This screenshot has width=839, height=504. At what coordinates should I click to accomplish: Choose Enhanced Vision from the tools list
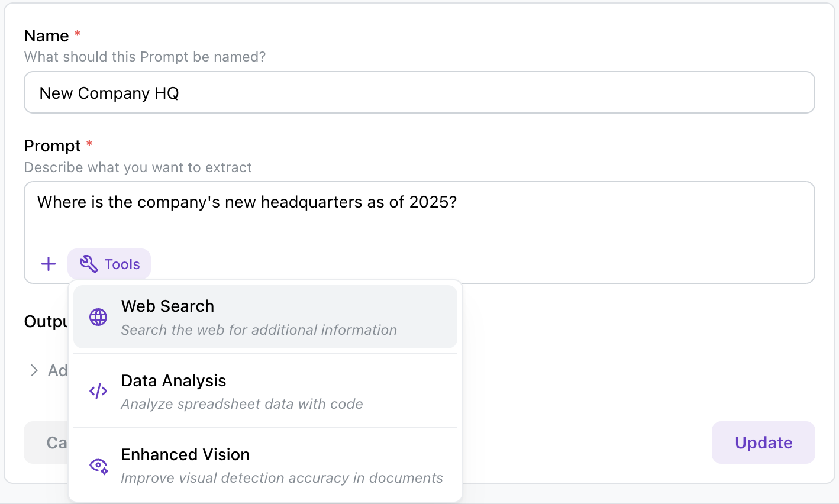tap(265, 465)
